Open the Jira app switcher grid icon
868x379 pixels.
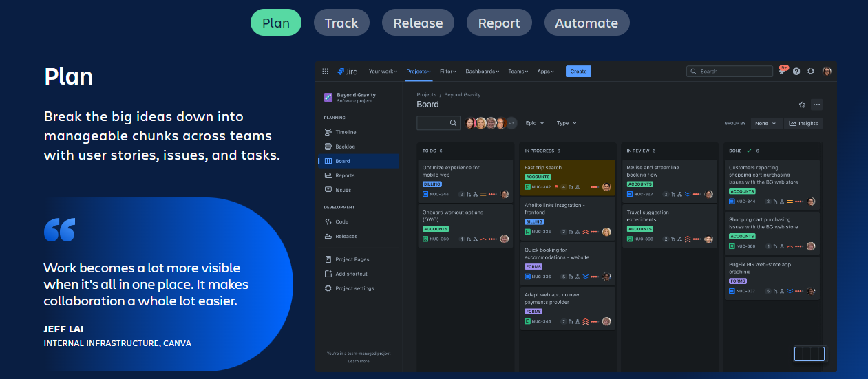coord(326,72)
